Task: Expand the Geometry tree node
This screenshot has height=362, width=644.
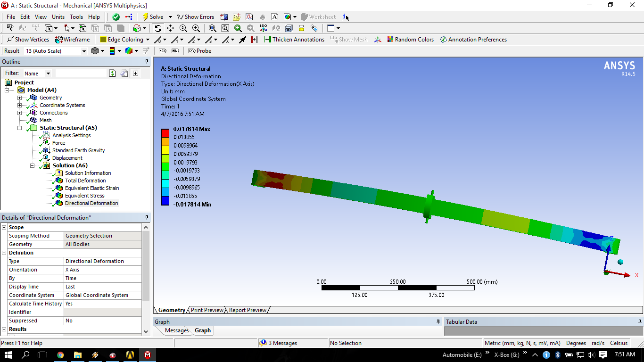Action: [19, 98]
